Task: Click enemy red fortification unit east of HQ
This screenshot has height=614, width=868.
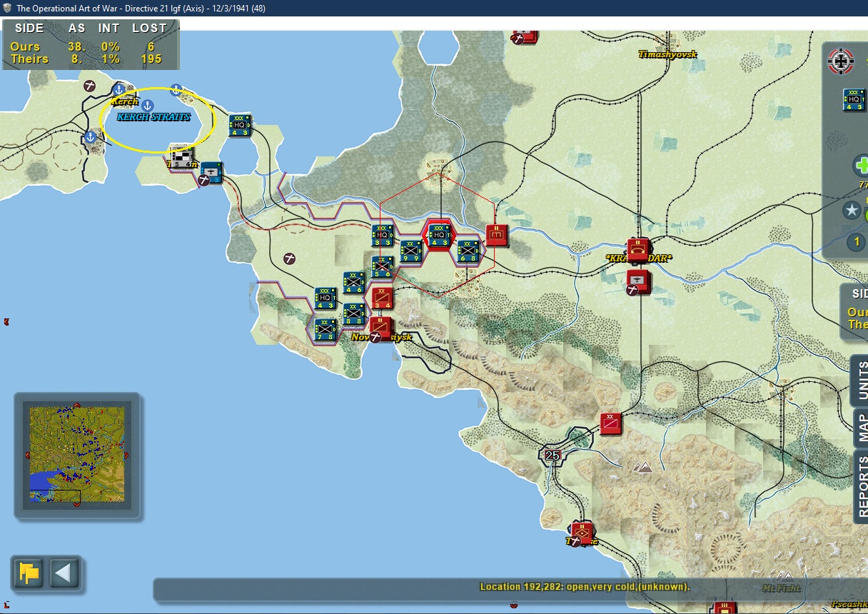Action: click(497, 235)
